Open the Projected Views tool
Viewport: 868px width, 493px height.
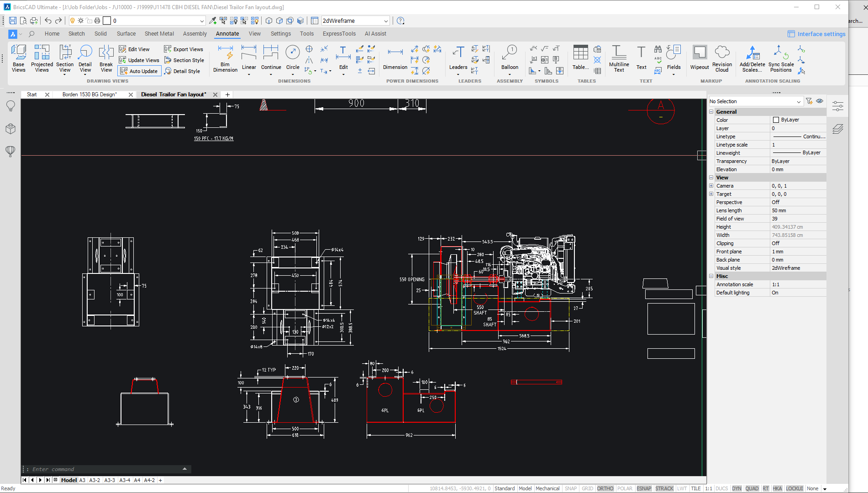[42, 58]
